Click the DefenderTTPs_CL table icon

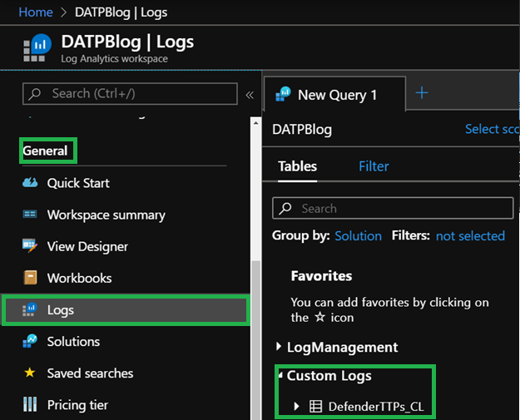[x=315, y=407]
